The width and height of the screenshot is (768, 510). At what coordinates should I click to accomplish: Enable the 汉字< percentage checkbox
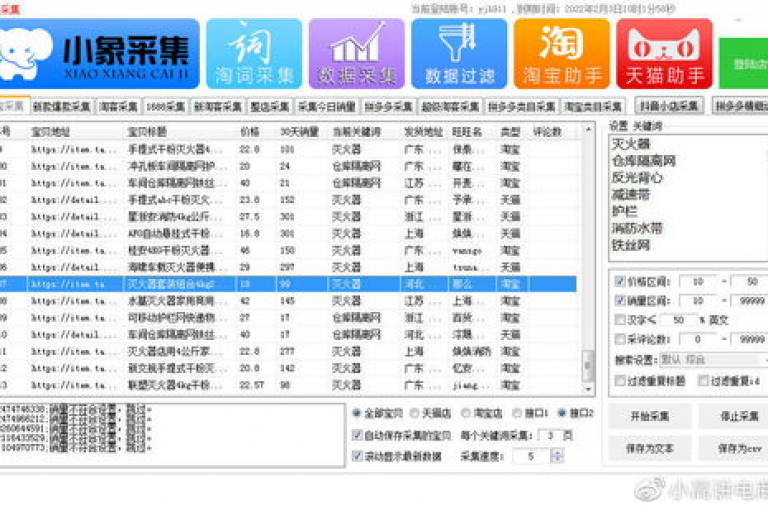pos(620,320)
